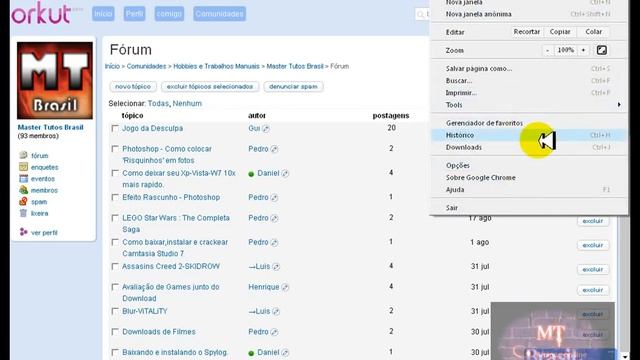Click the orkut logo
Viewport: 640px width, 360px height.
click(41, 13)
